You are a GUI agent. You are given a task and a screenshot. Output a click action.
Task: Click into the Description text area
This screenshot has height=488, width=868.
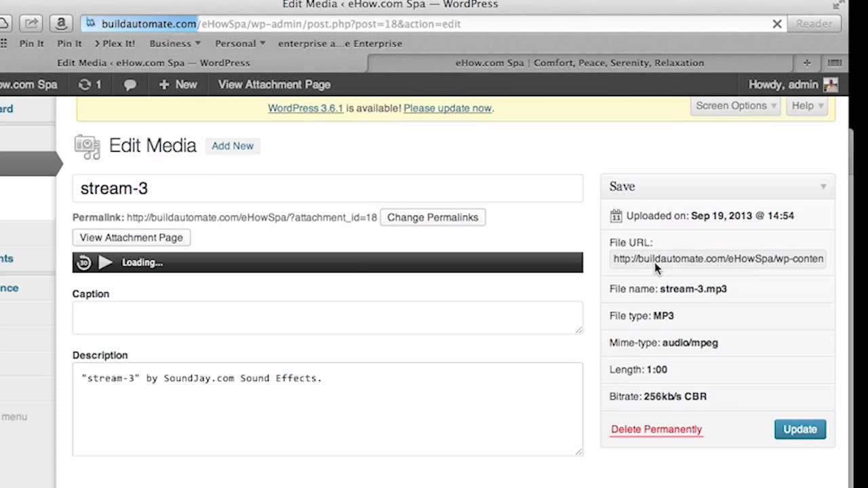pos(328,409)
